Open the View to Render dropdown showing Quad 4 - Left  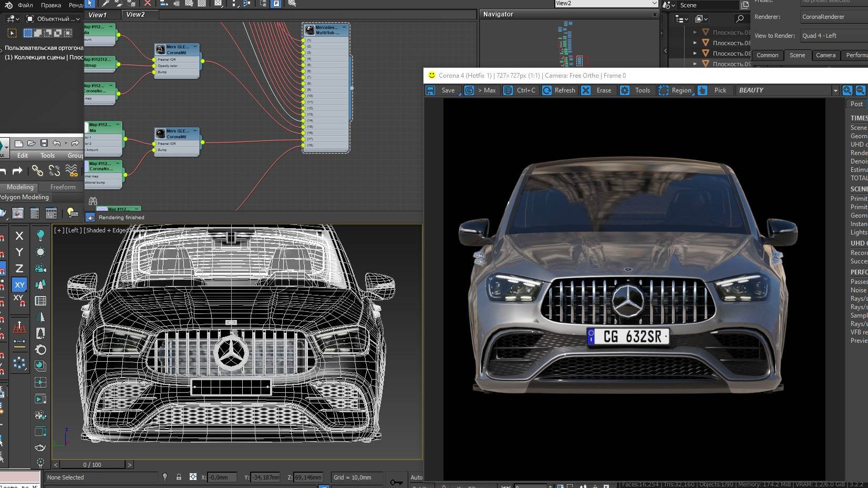(x=832, y=35)
